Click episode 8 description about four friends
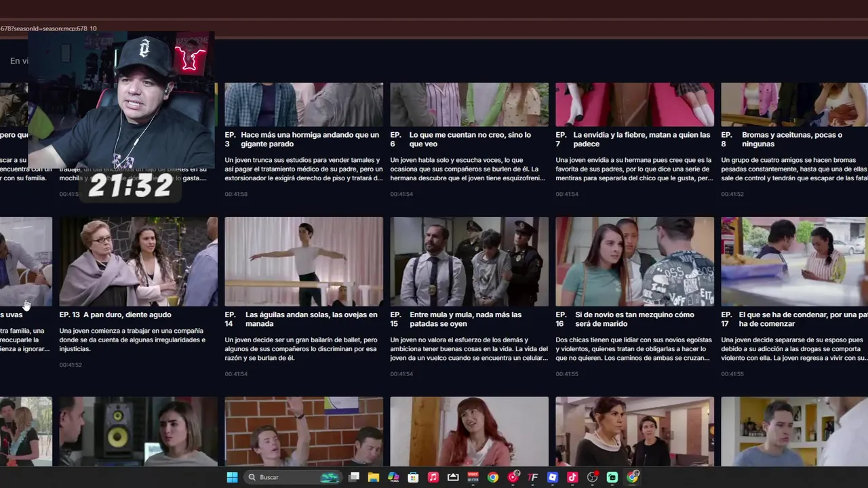This screenshot has height=488, width=868. pos(794,169)
